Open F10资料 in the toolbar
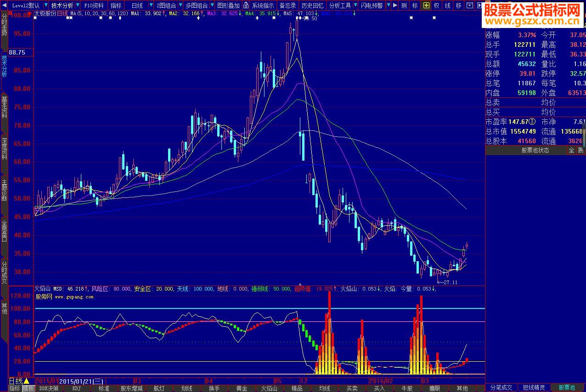586x392 pixels. coord(94,6)
